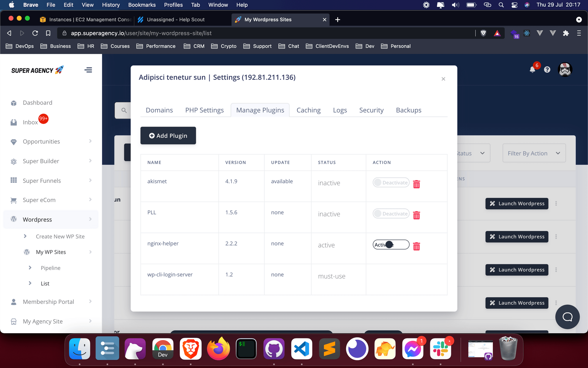Click the help question mark icon
Image resolution: width=588 pixels, height=368 pixels.
tap(547, 69)
